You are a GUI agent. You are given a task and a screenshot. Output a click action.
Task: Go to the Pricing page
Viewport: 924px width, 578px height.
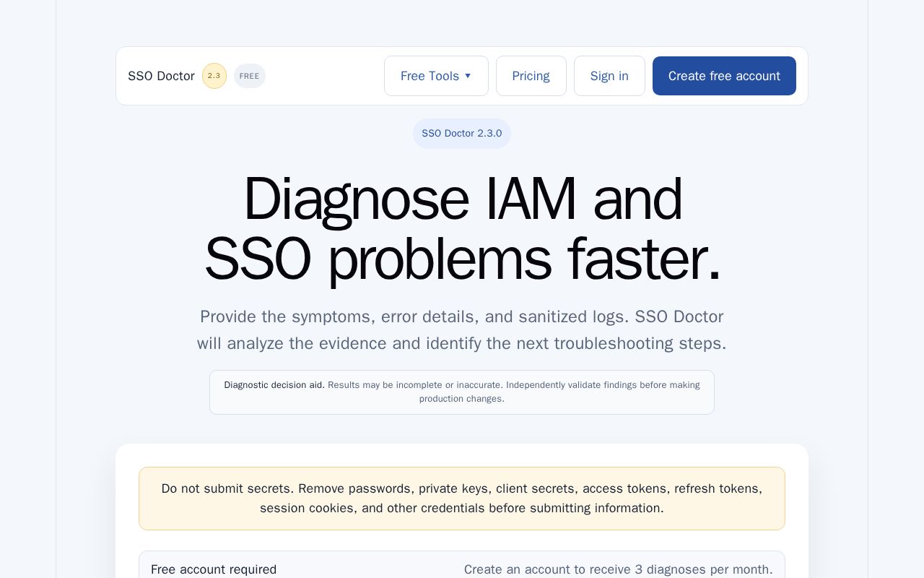(531, 76)
